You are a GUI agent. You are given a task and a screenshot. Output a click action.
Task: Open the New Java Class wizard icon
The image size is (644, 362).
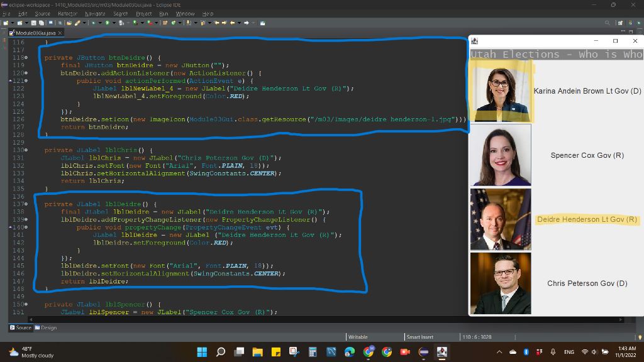[x=19, y=23]
